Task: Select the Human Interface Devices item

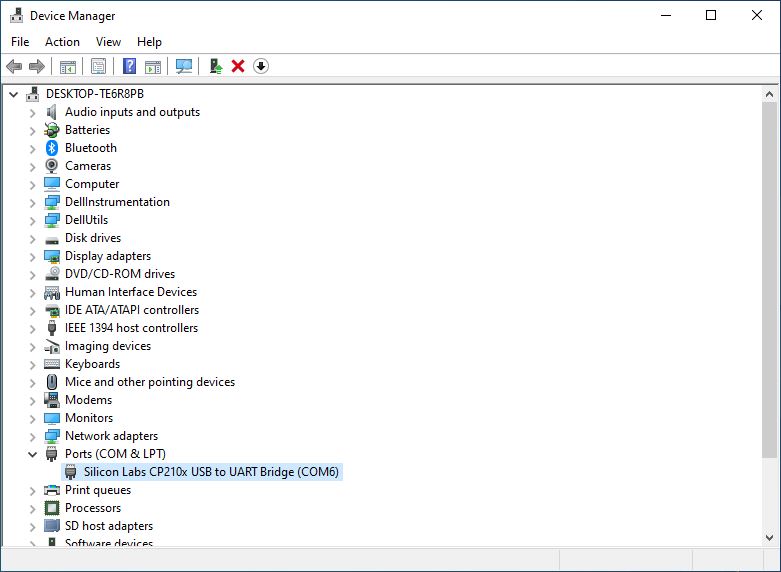Action: [x=130, y=292]
